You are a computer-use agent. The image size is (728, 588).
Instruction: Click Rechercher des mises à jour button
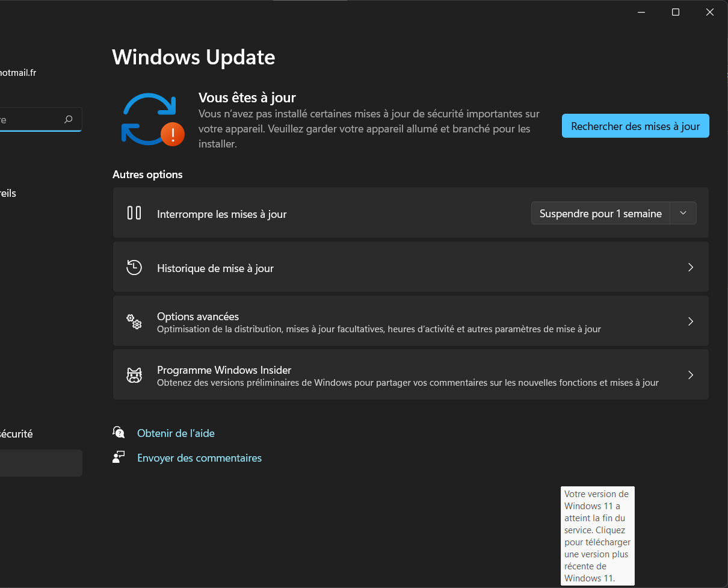[635, 126]
